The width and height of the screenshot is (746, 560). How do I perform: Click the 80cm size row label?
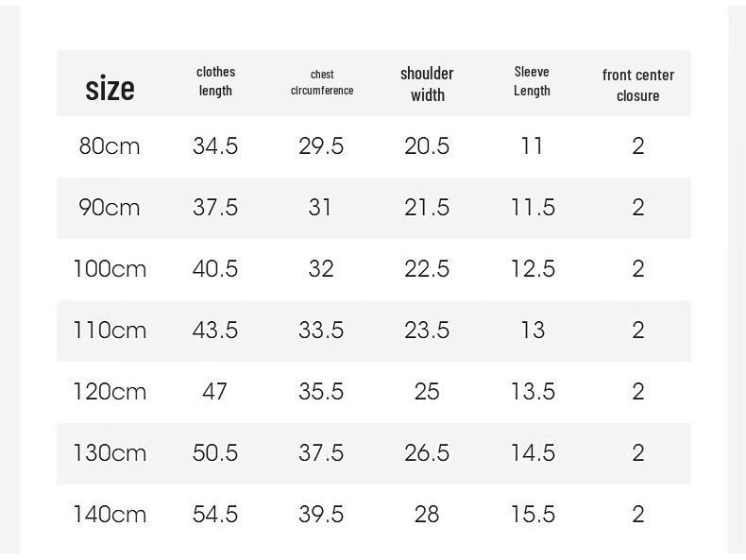tap(110, 145)
